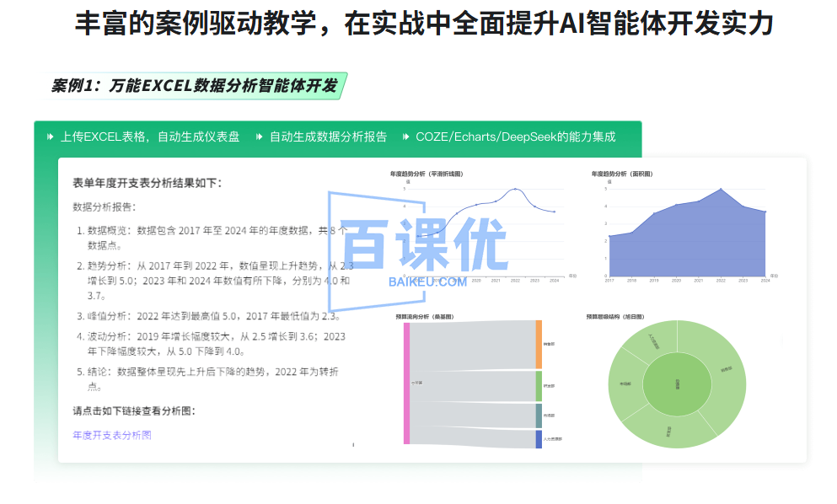The image size is (837, 504).
Task: Click report item 3 峰值分析
Action: [x=209, y=316]
